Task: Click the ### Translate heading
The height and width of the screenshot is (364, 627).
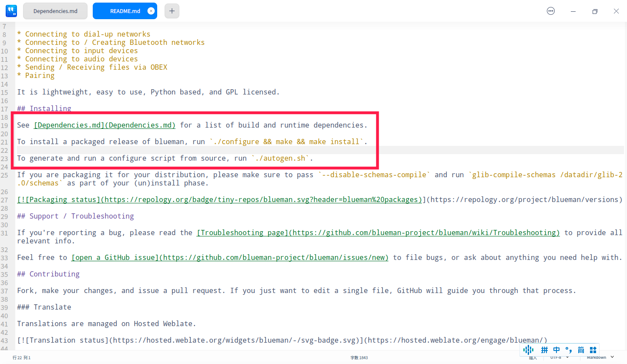Action: pyautogui.click(x=44, y=307)
